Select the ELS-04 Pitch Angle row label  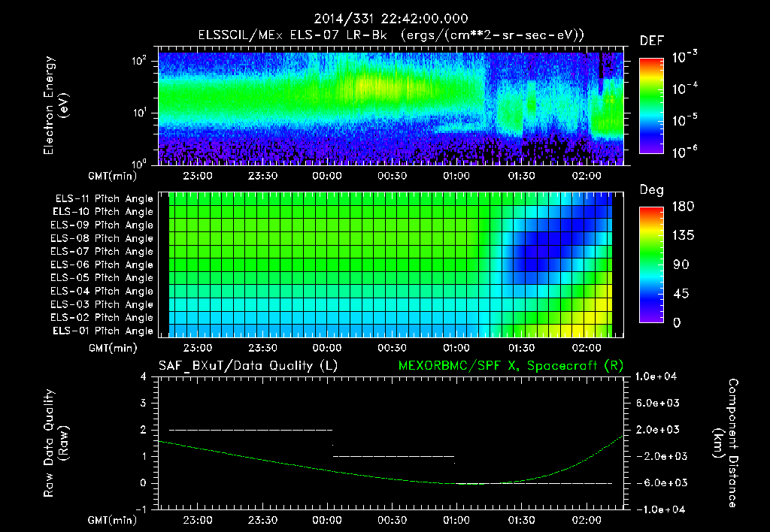(102, 291)
